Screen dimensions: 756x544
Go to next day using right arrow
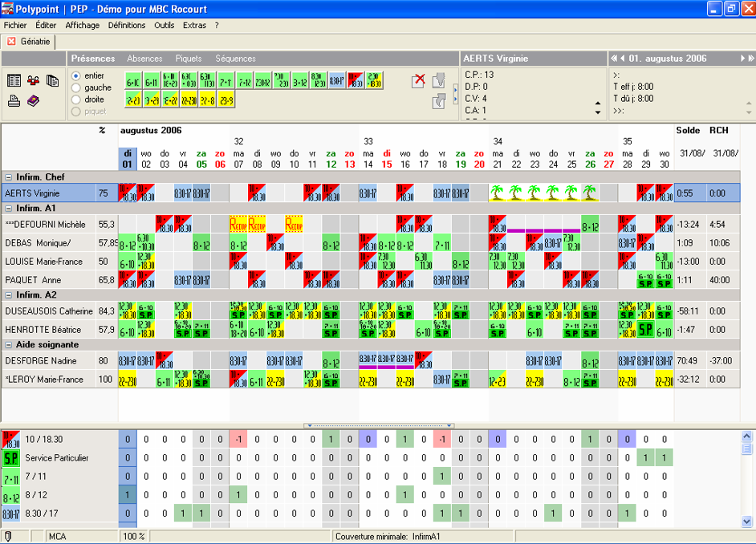point(742,59)
